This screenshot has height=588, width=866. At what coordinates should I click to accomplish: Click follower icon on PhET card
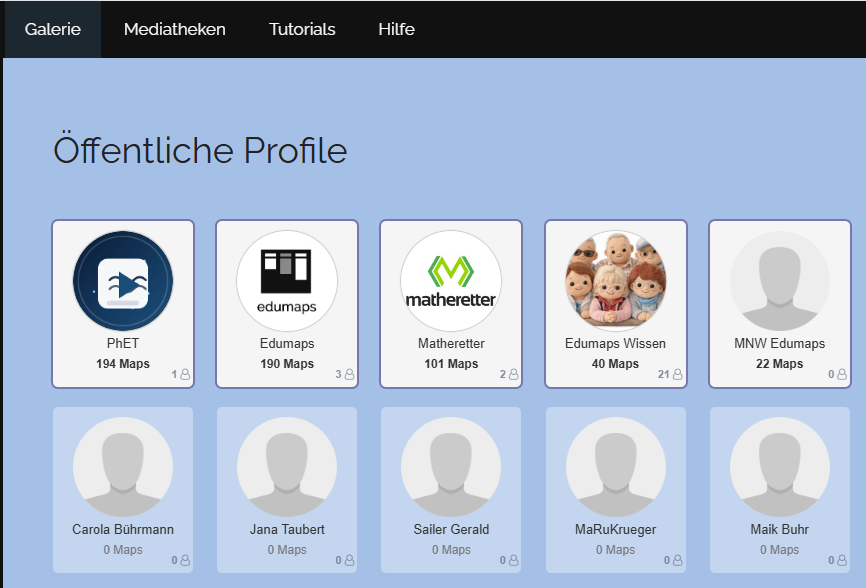pyautogui.click(x=185, y=375)
